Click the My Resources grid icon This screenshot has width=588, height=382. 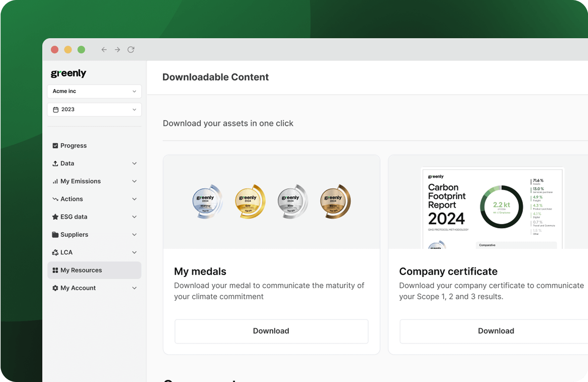55,270
